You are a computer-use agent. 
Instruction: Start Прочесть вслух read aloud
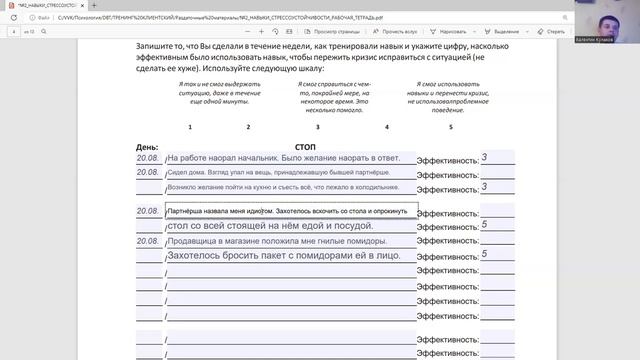pos(395,31)
